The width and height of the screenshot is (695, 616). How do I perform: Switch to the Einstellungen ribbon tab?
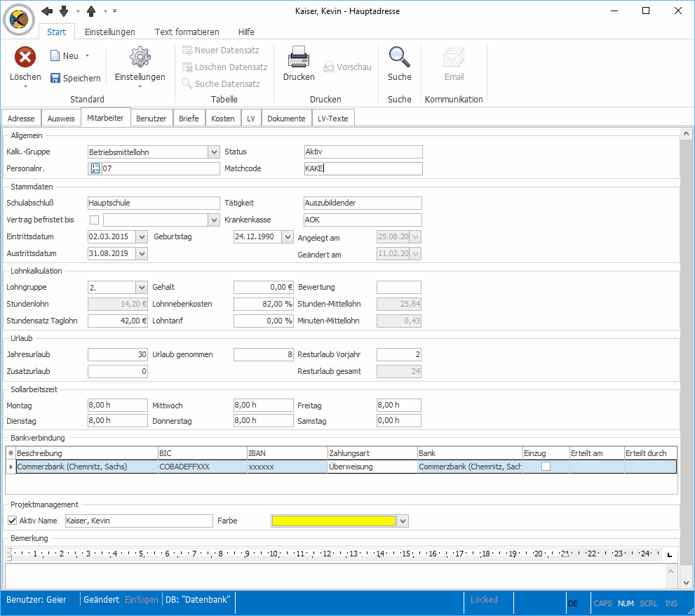click(x=110, y=32)
